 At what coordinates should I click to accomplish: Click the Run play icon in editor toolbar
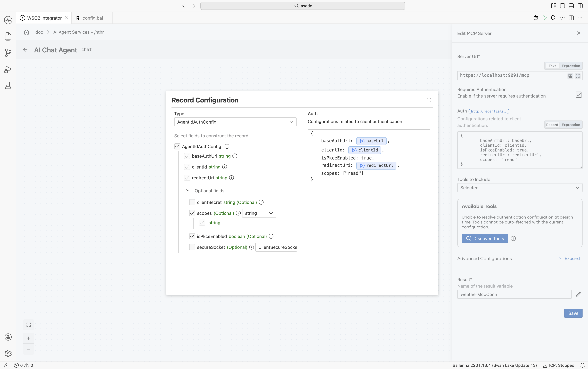pos(545,18)
